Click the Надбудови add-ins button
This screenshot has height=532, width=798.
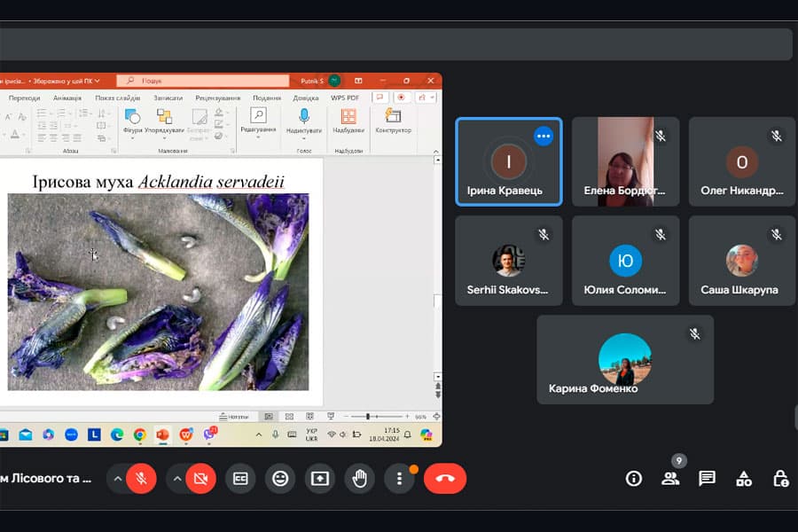click(x=348, y=121)
